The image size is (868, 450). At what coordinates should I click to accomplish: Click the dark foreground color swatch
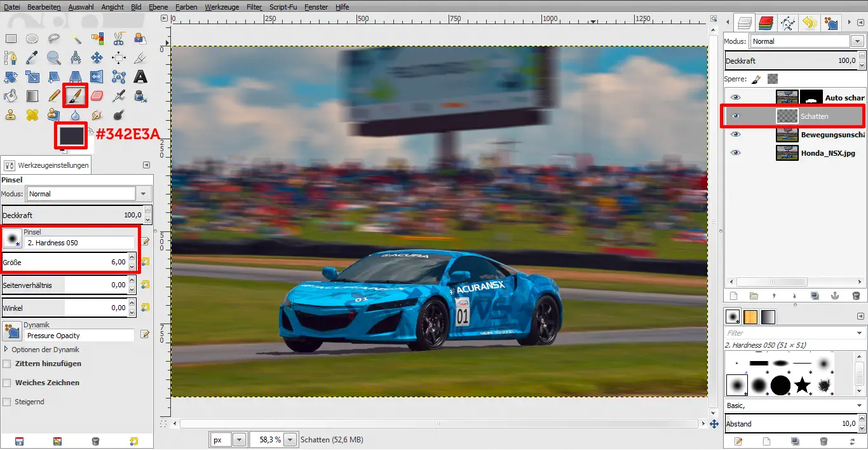pyautogui.click(x=71, y=135)
